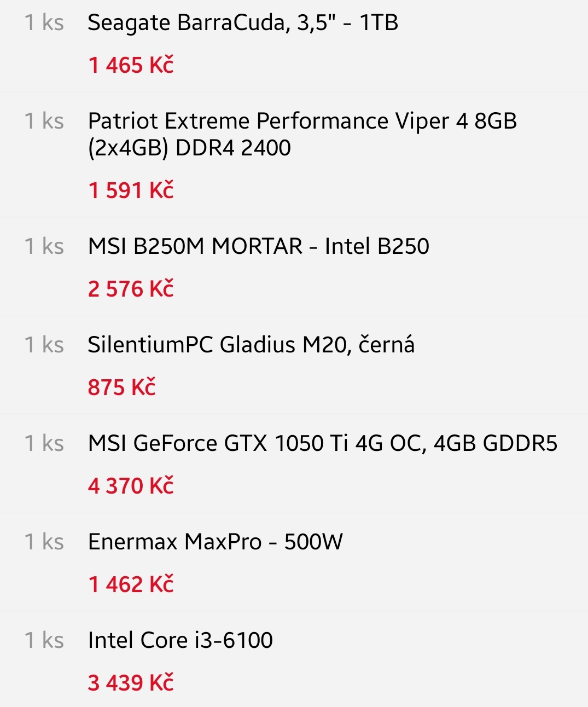
Task: Click the 875 Kč price
Action: (121, 388)
